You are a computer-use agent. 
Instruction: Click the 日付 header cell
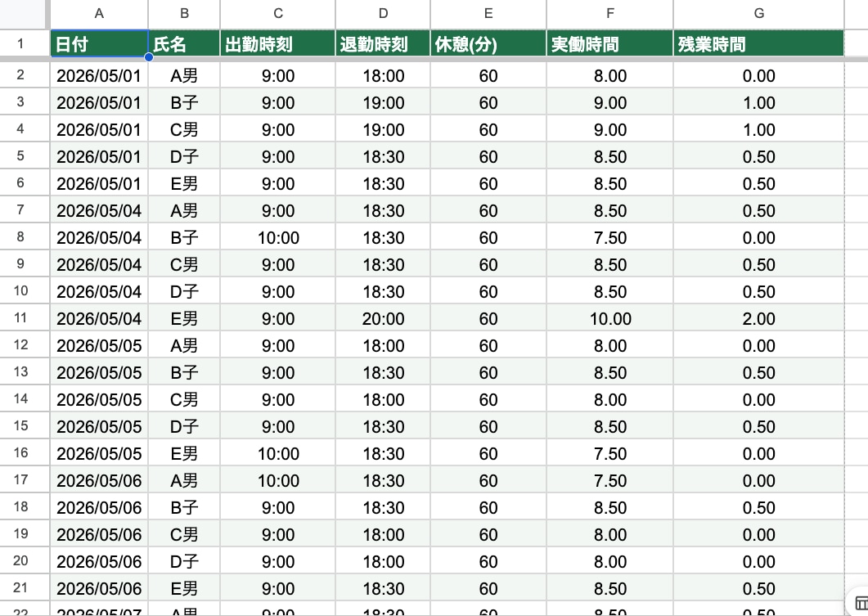point(99,43)
